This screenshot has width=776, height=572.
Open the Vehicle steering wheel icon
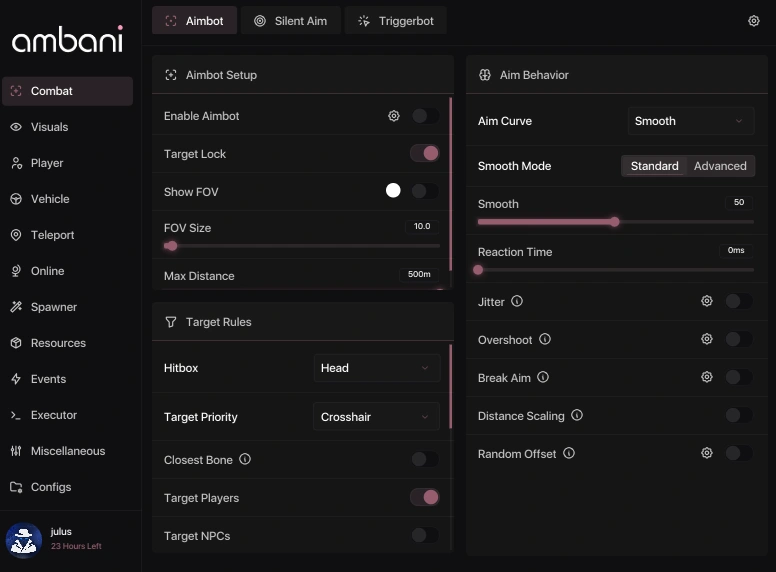click(16, 199)
